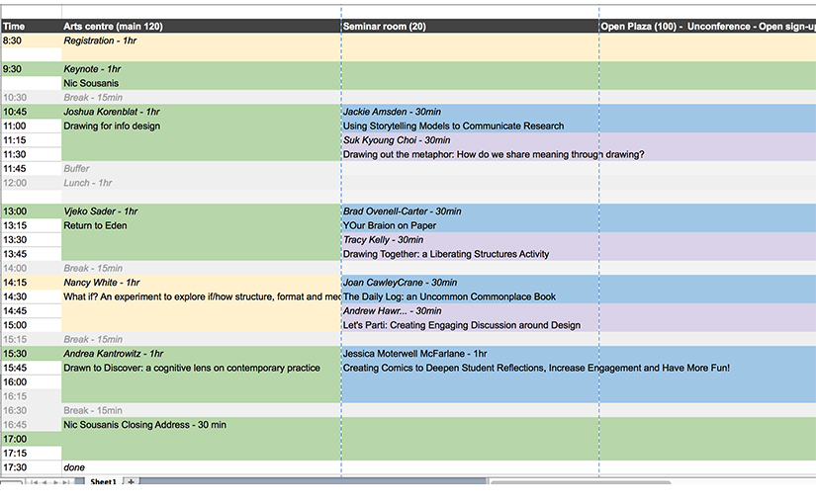This screenshot has width=816, height=504.
Task: Click the 'Keynote - 1hr' cell
Action: click(x=202, y=68)
